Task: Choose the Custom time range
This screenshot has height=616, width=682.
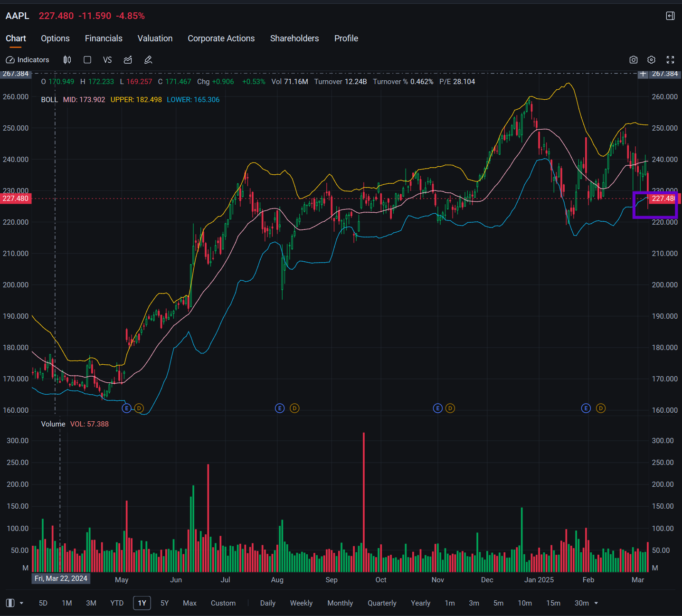Action: point(223,603)
